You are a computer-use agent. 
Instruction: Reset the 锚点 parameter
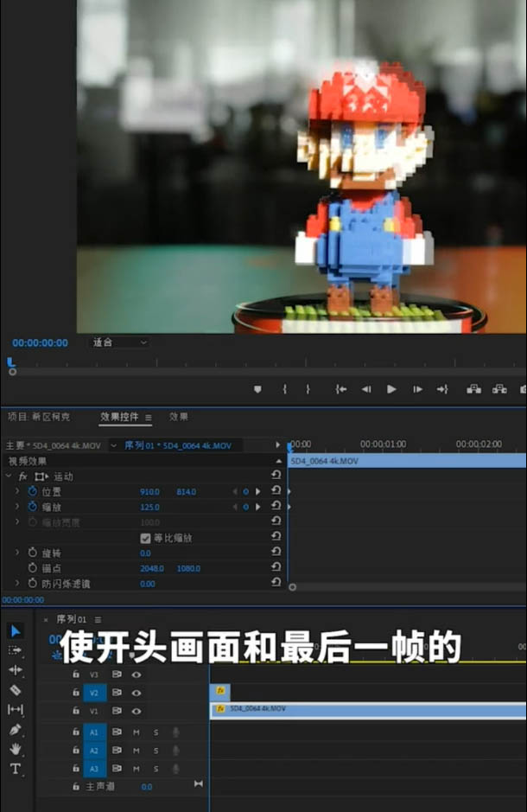pos(276,567)
